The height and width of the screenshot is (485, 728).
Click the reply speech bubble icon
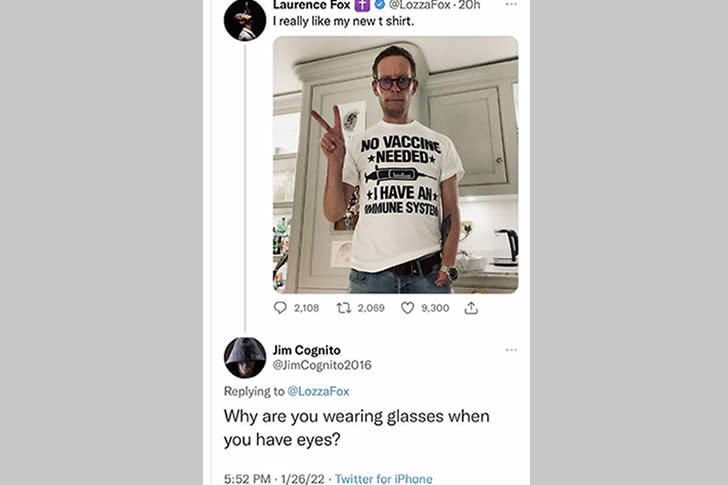click(280, 308)
